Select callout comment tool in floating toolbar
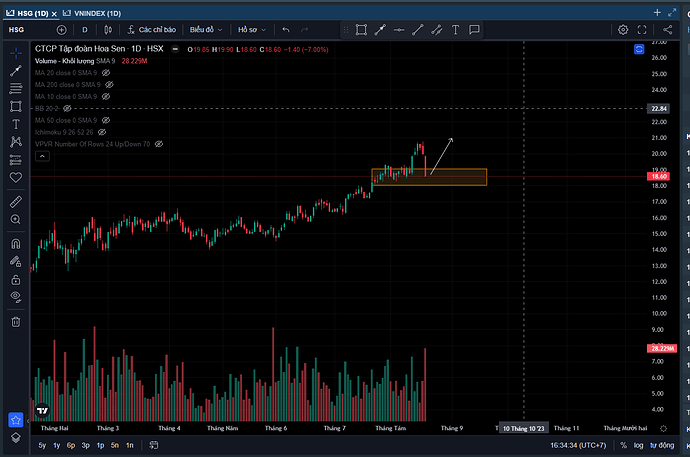Screen dimensions: 690x457 tap(474, 30)
